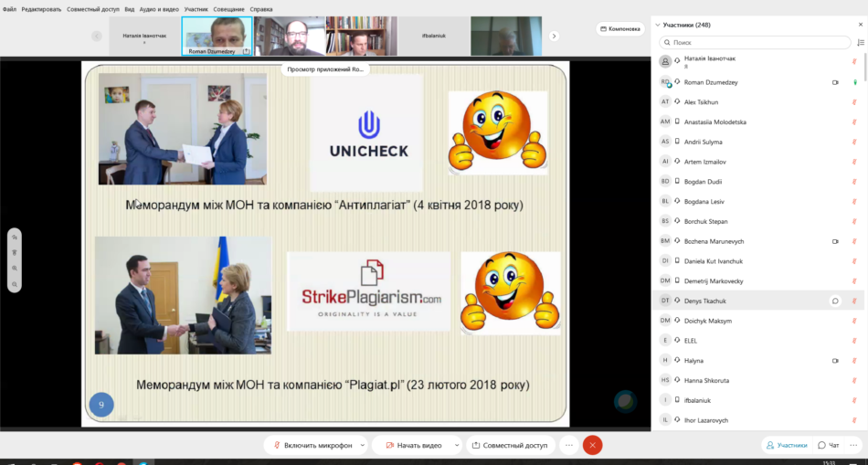Click the camera icon next to Roman Dzumedzey
Screen dimensions: 868x465
tap(835, 82)
